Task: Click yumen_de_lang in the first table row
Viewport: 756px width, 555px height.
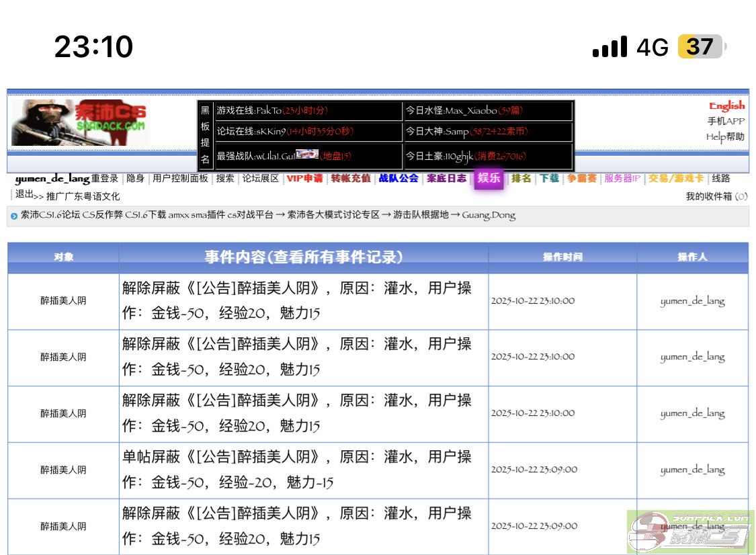Action: pos(693,301)
